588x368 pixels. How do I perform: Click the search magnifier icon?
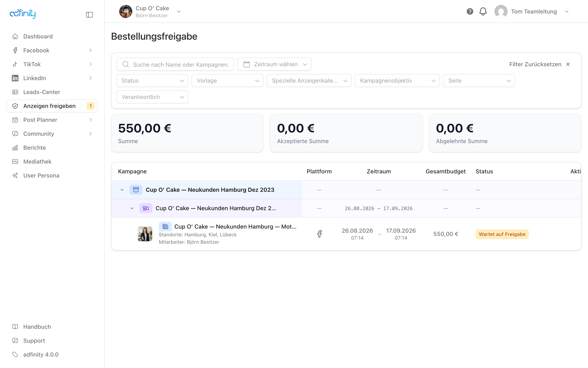coord(126,64)
